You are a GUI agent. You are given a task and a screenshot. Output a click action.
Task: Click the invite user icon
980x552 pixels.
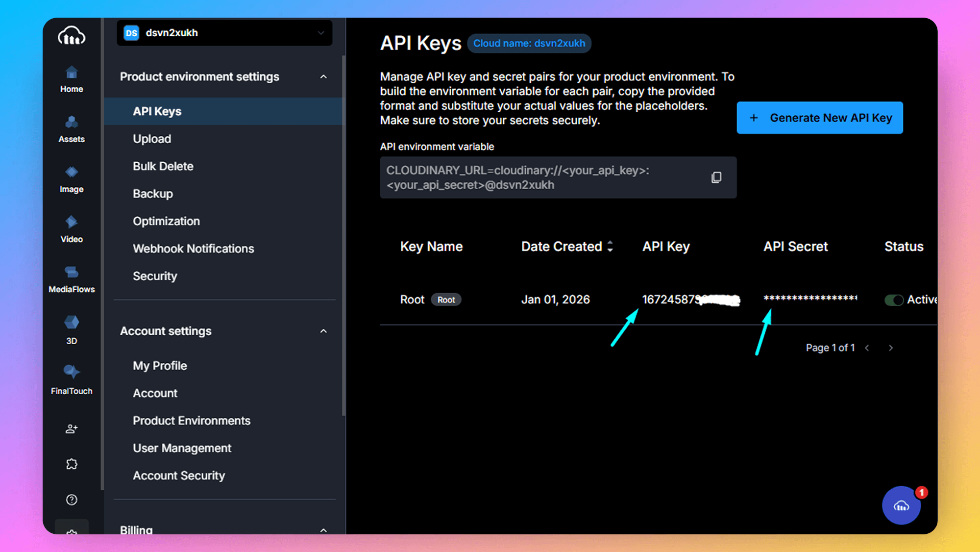(x=72, y=429)
